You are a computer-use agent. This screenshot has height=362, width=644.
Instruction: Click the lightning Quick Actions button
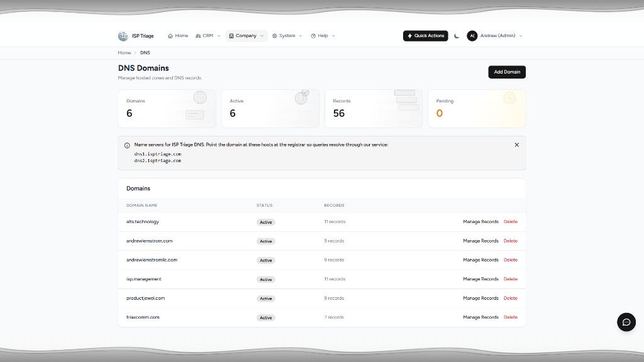pos(426,36)
